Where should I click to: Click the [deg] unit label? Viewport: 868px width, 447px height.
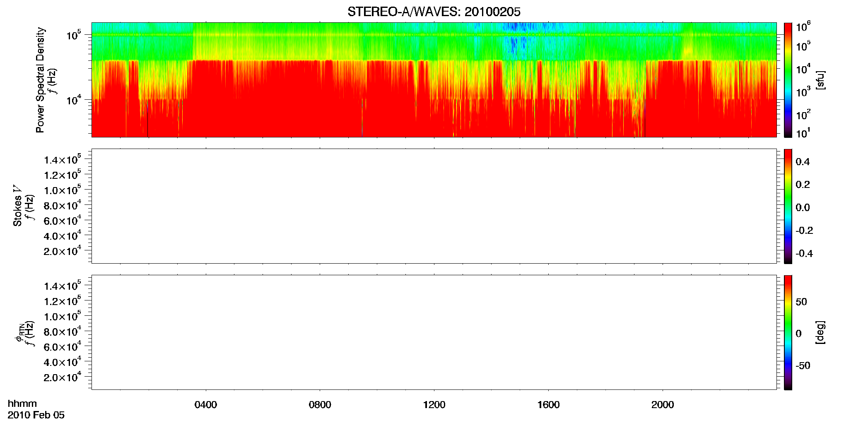(820, 332)
